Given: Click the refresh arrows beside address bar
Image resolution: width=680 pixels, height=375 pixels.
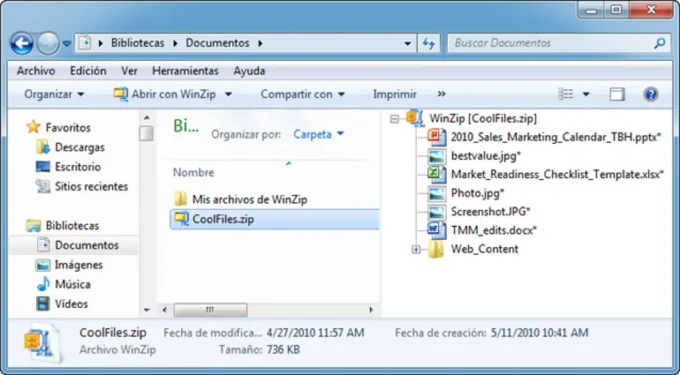Looking at the screenshot, I should coord(428,43).
